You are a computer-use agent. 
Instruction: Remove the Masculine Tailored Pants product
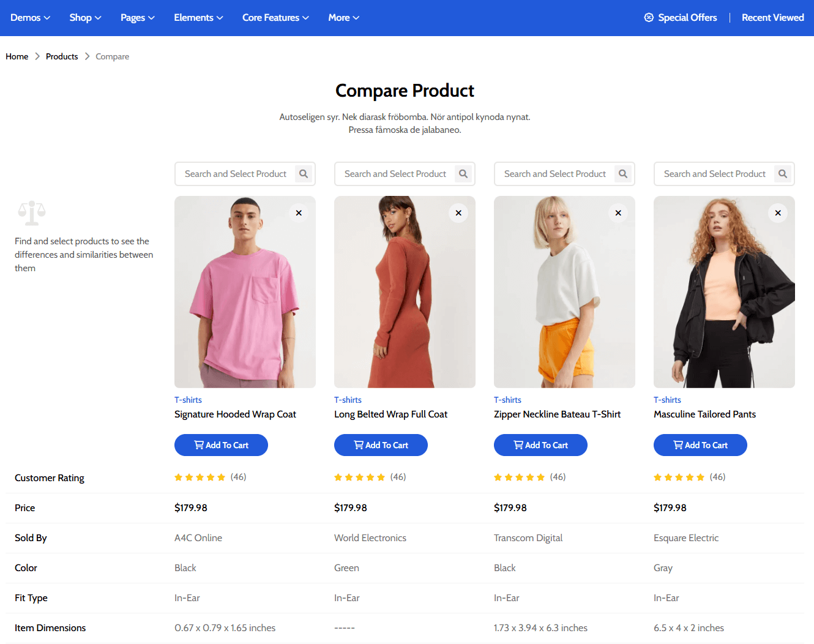[x=778, y=213]
